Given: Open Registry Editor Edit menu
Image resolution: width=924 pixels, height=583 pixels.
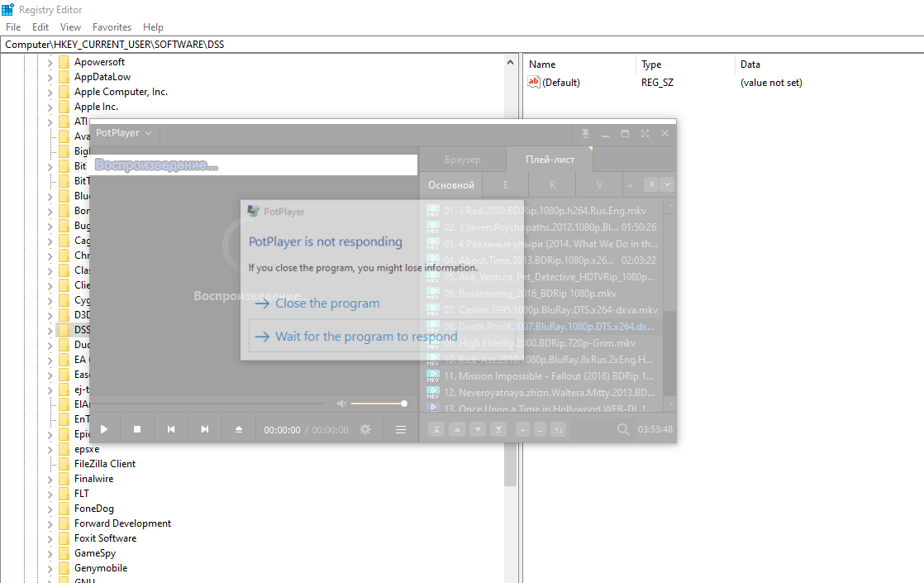Looking at the screenshot, I should pyautogui.click(x=40, y=27).
